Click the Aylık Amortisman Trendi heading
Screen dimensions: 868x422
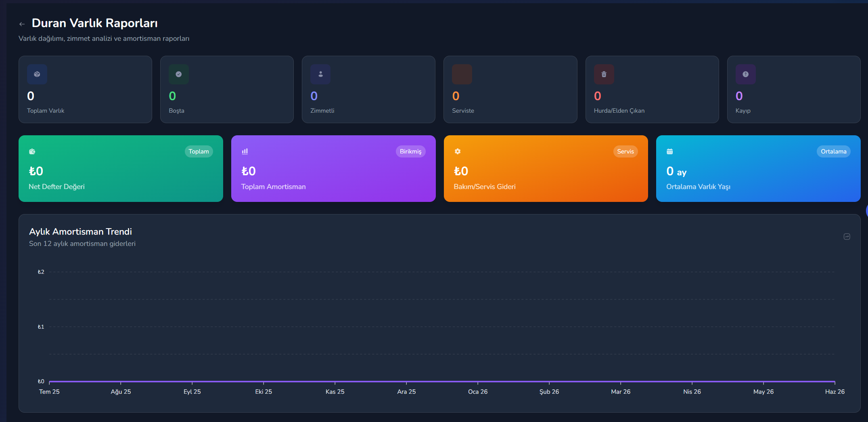81,231
